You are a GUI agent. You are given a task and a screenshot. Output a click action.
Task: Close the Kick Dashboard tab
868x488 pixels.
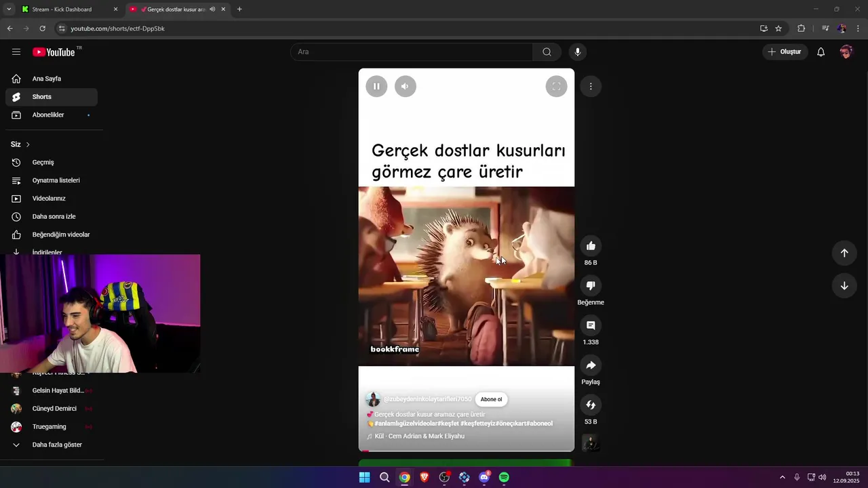coord(115,9)
